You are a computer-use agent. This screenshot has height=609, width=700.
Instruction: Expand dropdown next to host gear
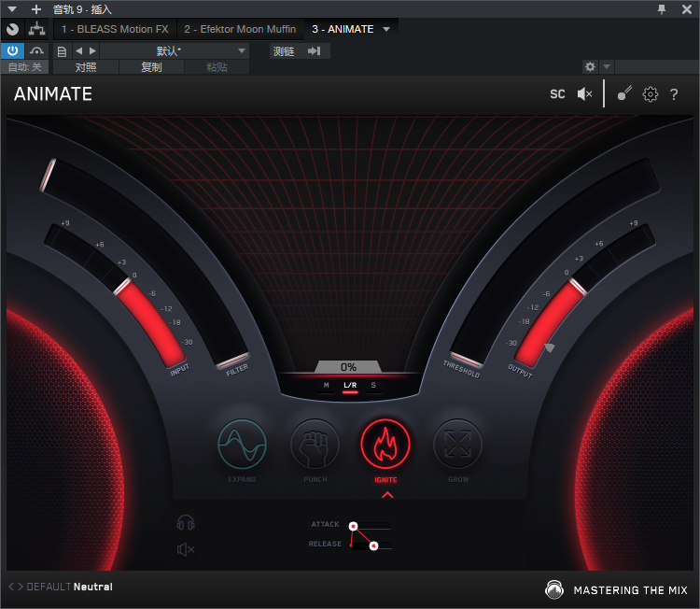click(607, 67)
